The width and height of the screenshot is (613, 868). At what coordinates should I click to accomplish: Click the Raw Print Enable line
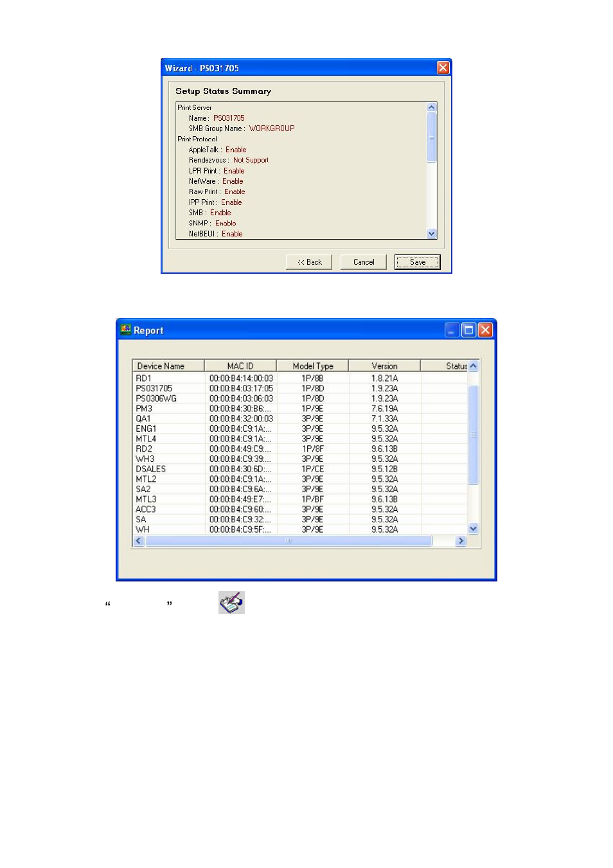tap(217, 191)
